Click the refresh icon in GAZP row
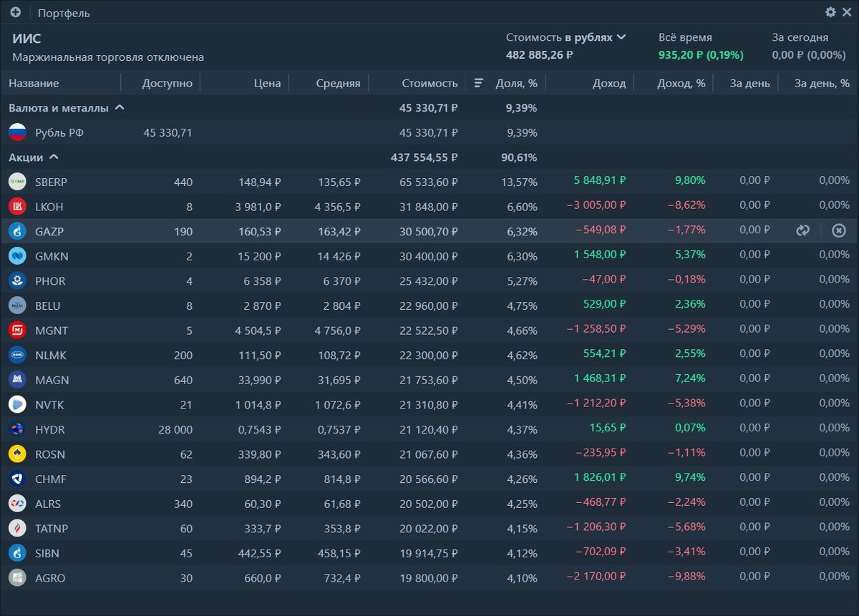The height and width of the screenshot is (616, 859). (x=802, y=230)
